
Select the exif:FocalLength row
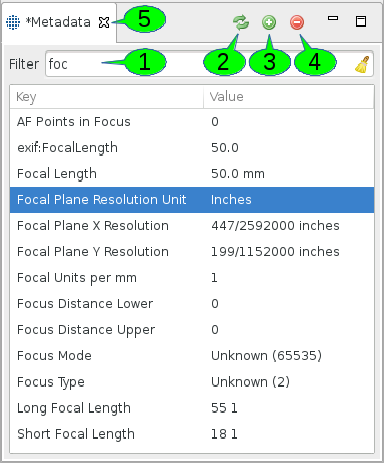[x=192, y=148]
